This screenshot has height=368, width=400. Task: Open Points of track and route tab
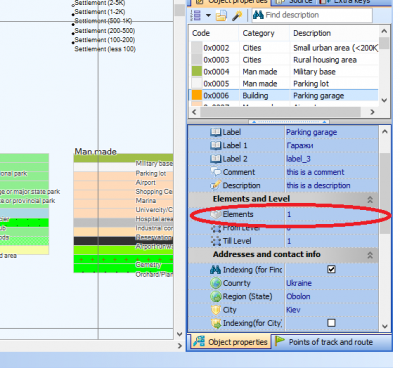(x=325, y=342)
